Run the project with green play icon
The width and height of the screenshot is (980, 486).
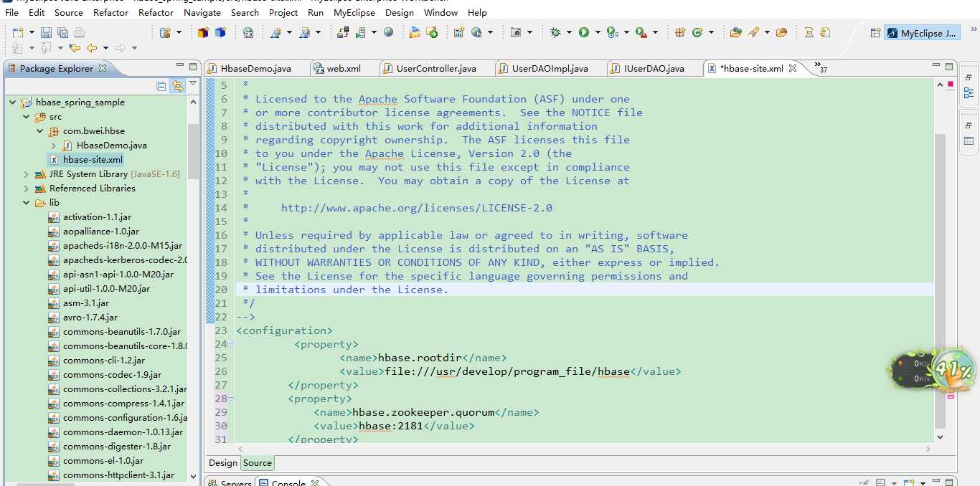point(584,32)
